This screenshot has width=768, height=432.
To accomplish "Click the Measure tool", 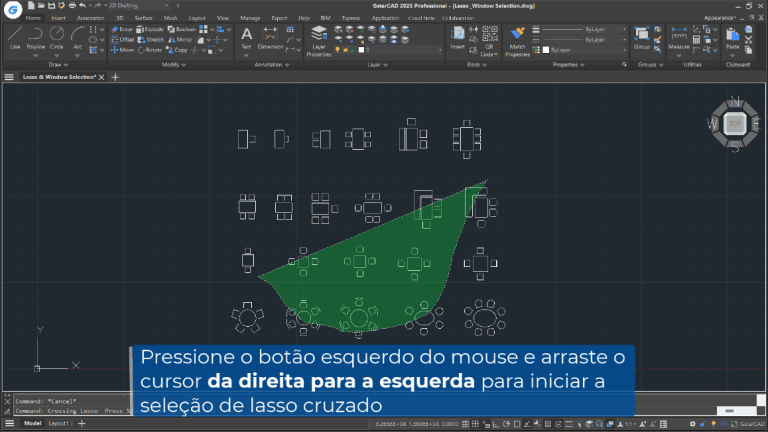I will (679, 38).
